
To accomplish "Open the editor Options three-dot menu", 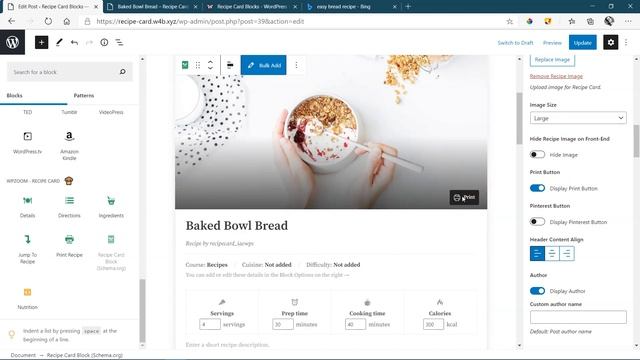I will coord(626,42).
